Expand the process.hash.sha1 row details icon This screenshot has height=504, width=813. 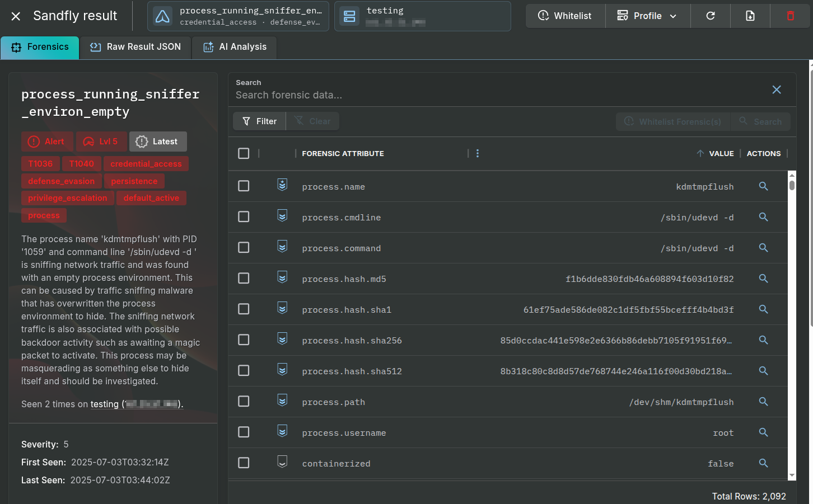(283, 308)
